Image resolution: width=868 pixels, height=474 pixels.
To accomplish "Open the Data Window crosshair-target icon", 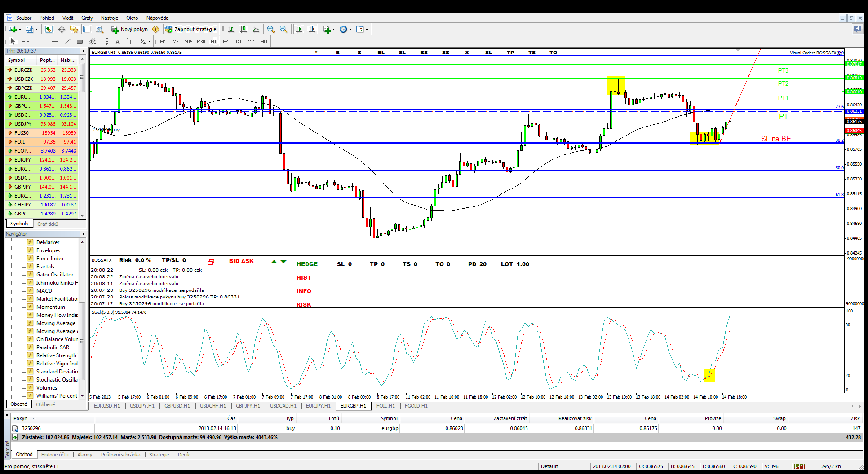I will point(62,29).
